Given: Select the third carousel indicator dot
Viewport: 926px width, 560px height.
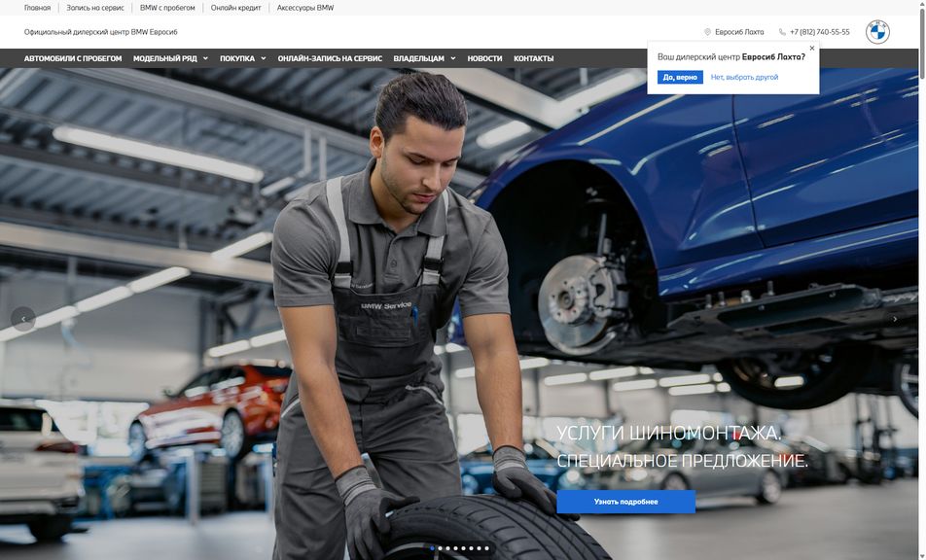Looking at the screenshot, I should tap(447, 548).
